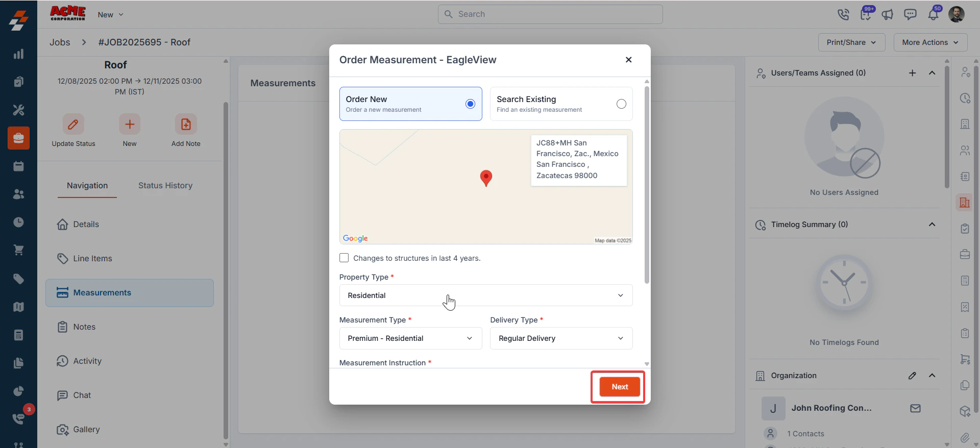Click the Add Note icon
This screenshot has width=980, height=448.
click(186, 124)
